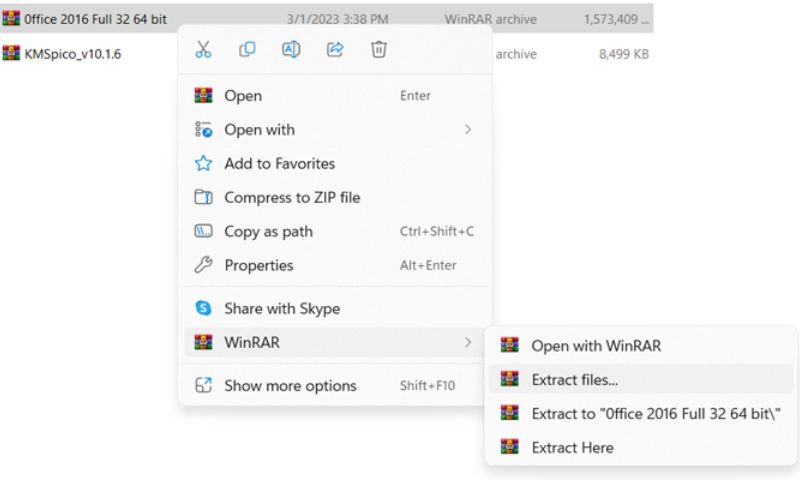
Task: Select Open from the context menu
Action: (x=335, y=95)
